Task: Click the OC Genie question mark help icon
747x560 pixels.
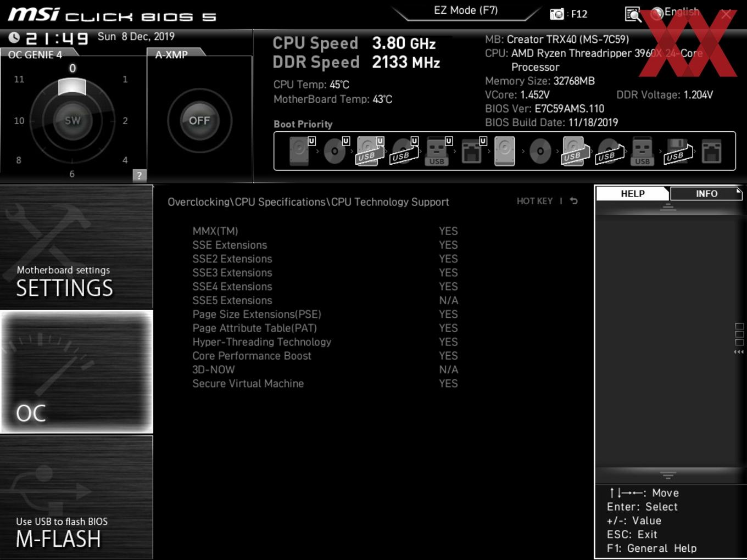Action: coord(140,176)
